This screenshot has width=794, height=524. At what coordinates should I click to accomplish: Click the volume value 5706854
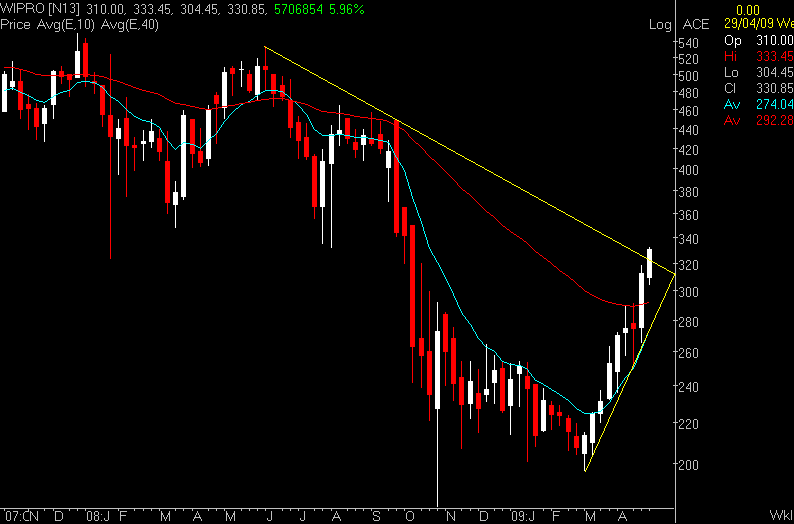click(300, 9)
